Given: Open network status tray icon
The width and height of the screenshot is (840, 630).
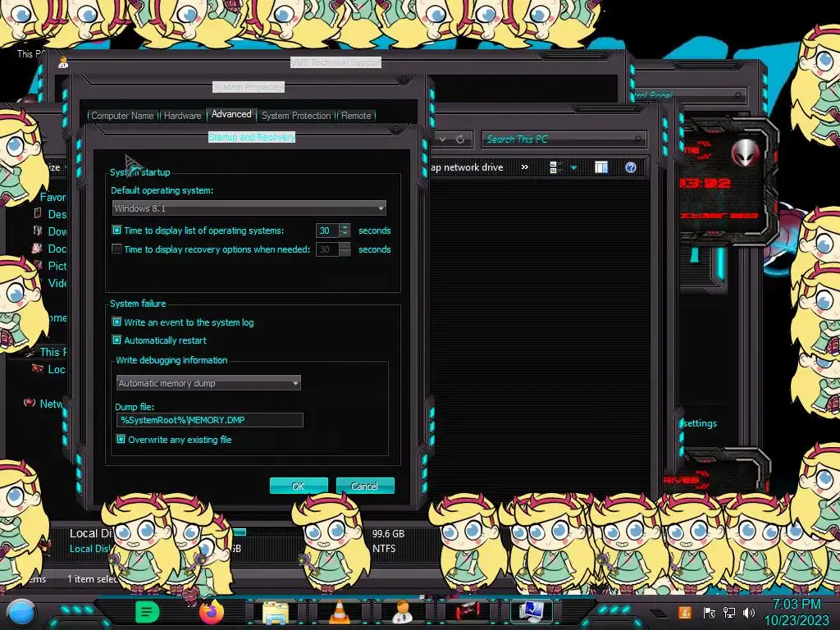Looking at the screenshot, I should click(x=729, y=612).
